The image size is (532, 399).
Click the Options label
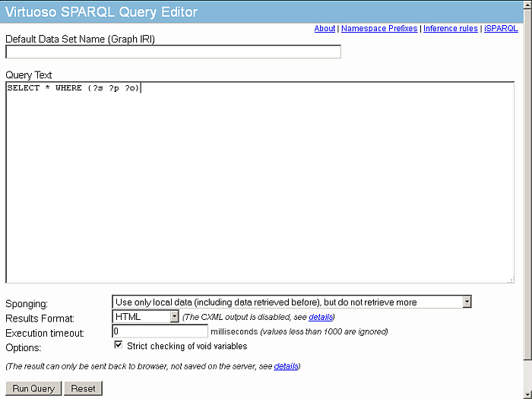pos(23,348)
